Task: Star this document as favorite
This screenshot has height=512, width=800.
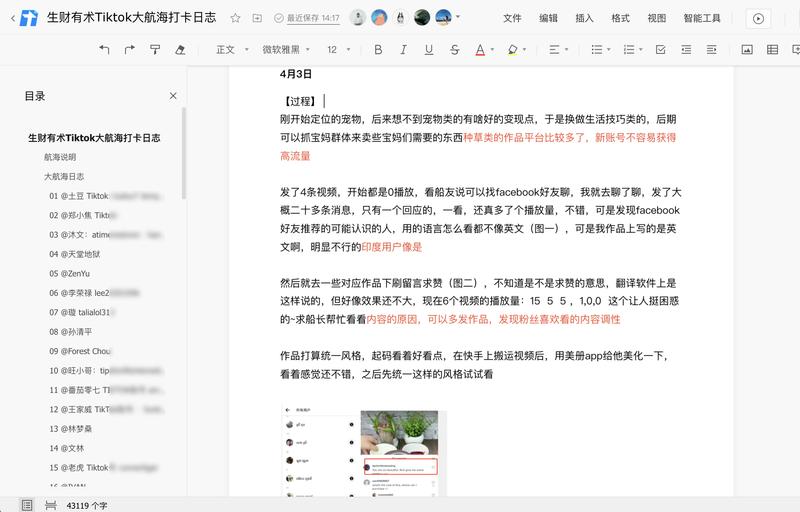Action: [x=235, y=18]
